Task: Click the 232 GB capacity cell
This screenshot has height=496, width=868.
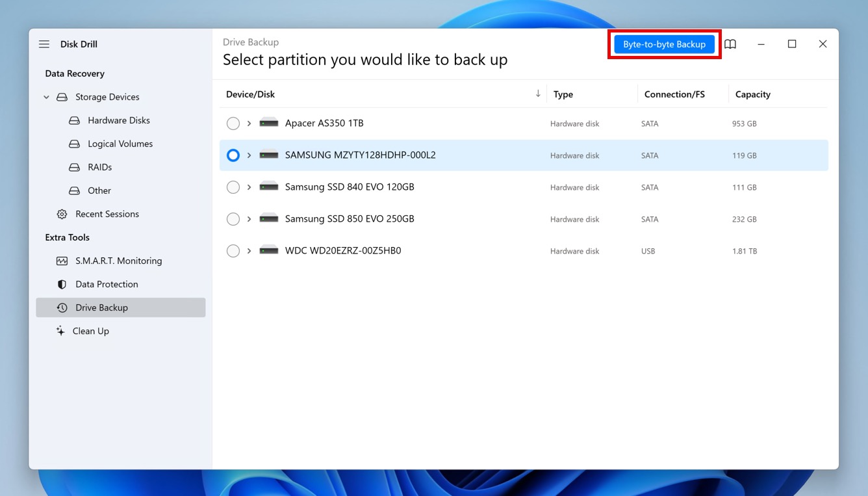Action: [x=745, y=219]
